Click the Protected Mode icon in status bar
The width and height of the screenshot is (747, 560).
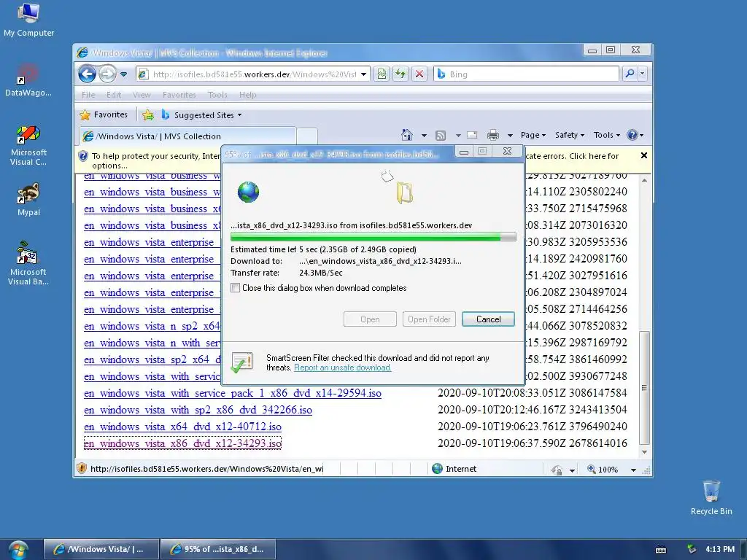(x=557, y=470)
